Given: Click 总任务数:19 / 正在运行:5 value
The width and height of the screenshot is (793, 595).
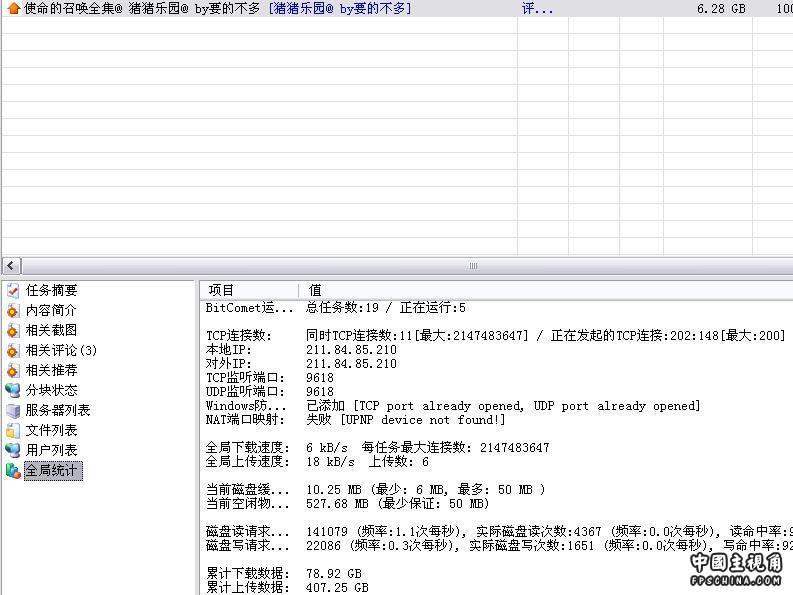Looking at the screenshot, I should pyautogui.click(x=386, y=308).
